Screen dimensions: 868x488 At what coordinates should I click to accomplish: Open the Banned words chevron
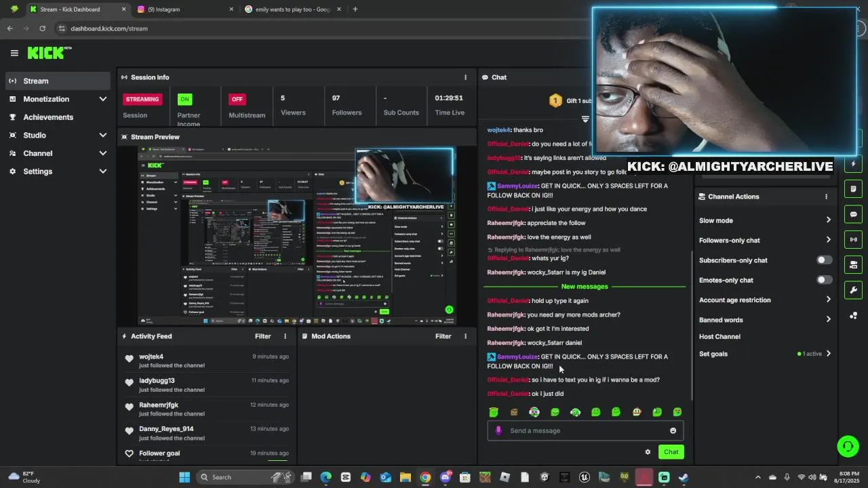(828, 320)
